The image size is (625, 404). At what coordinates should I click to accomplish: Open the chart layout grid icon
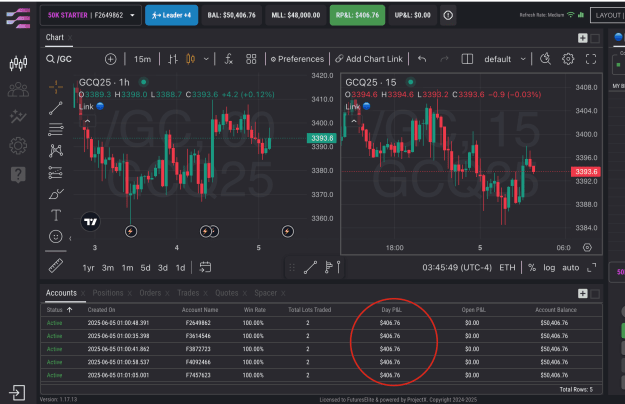tap(251, 59)
